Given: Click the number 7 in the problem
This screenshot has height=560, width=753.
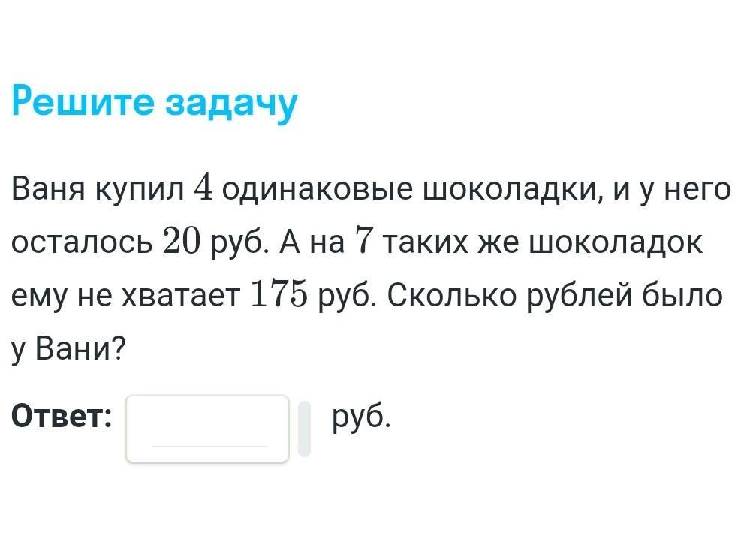Looking at the screenshot, I should [x=364, y=241].
